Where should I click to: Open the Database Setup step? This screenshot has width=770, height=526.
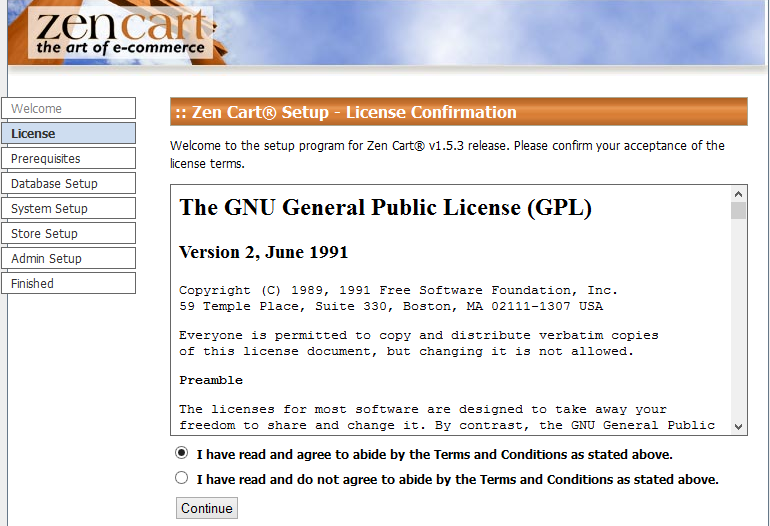(x=69, y=183)
